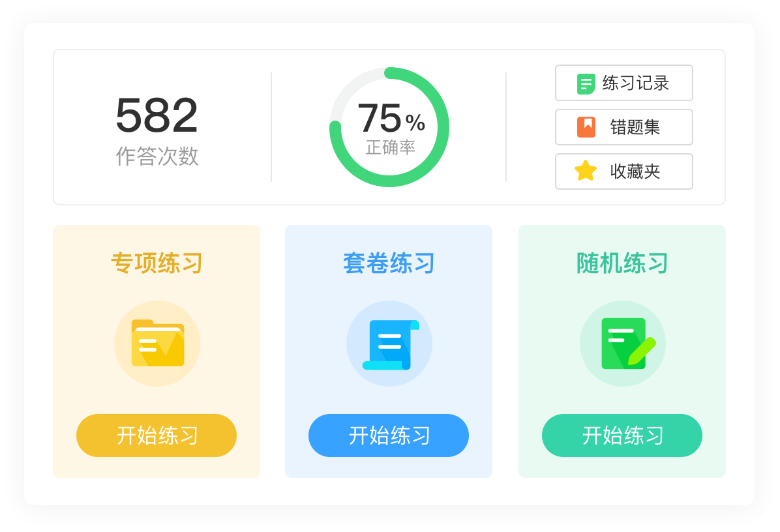The image size is (780, 532).
Task: Click the 随机练习 card title
Action: (622, 263)
